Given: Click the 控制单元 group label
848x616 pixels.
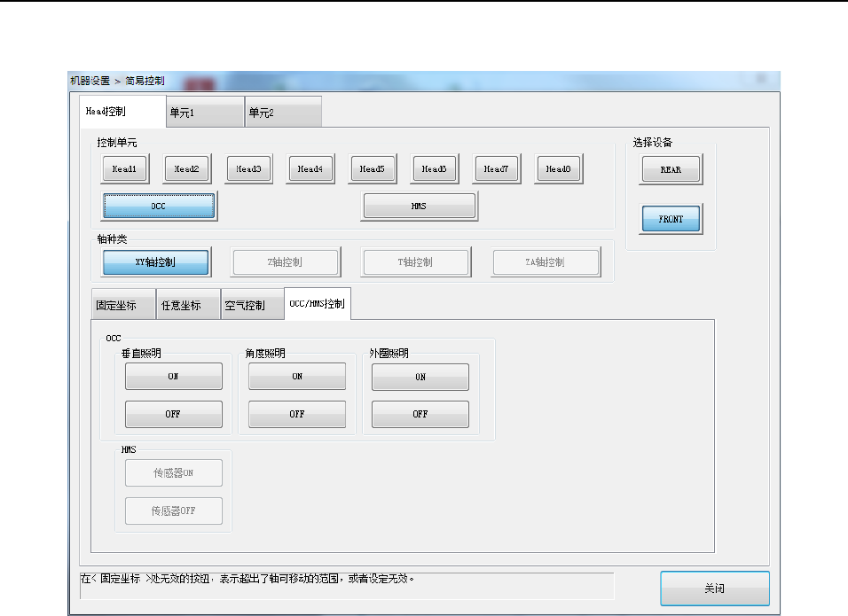Looking at the screenshot, I should click(x=117, y=143).
